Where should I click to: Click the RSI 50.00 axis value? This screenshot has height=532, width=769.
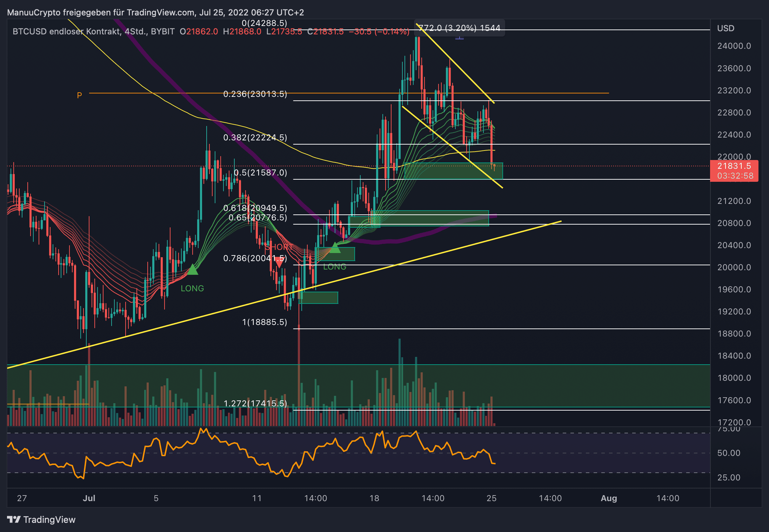click(x=729, y=453)
